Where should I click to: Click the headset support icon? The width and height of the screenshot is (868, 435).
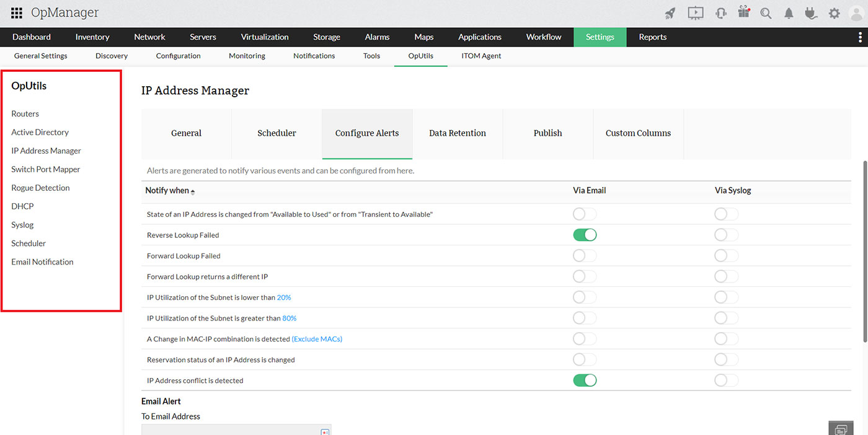tap(720, 13)
